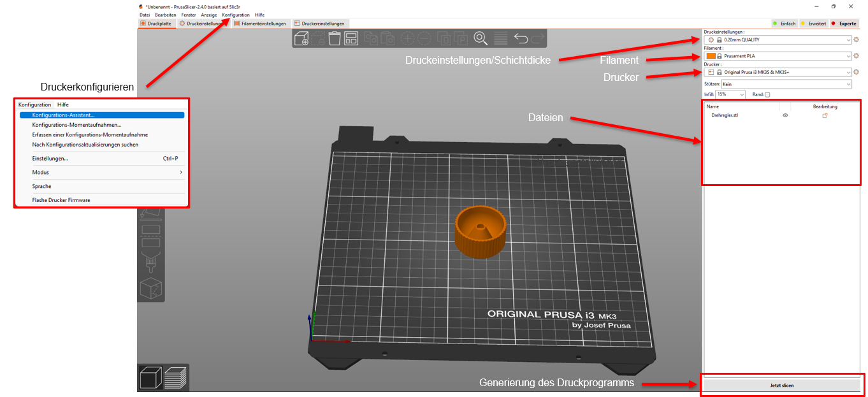
Task: Click the Delete all trash icon
Action: point(335,39)
